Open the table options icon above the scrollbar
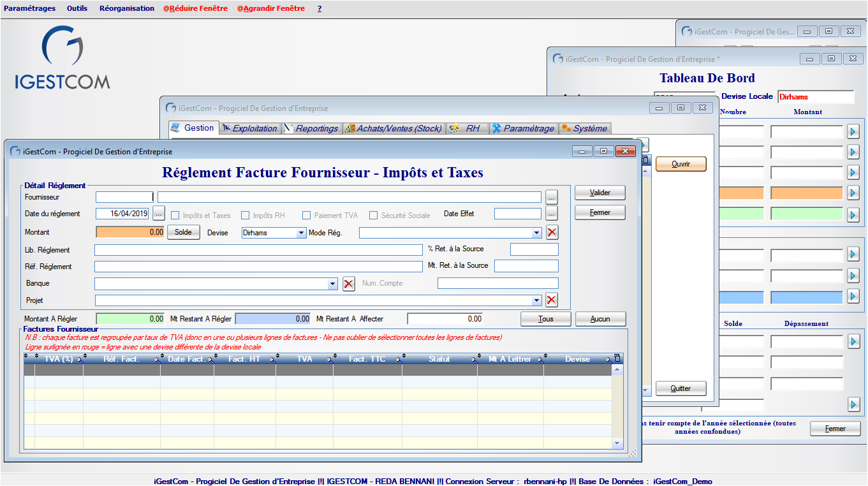 click(617, 358)
